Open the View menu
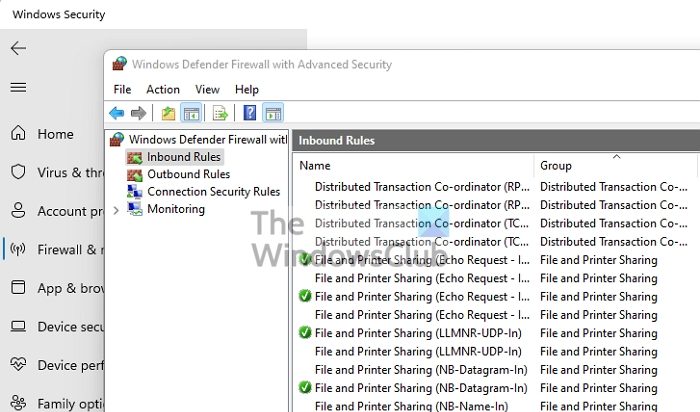 [x=207, y=90]
